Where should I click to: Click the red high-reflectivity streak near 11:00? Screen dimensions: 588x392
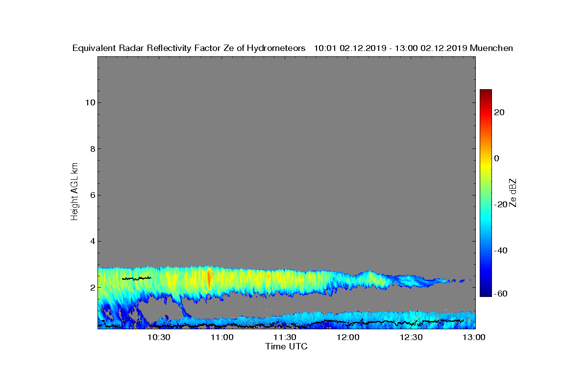(209, 278)
